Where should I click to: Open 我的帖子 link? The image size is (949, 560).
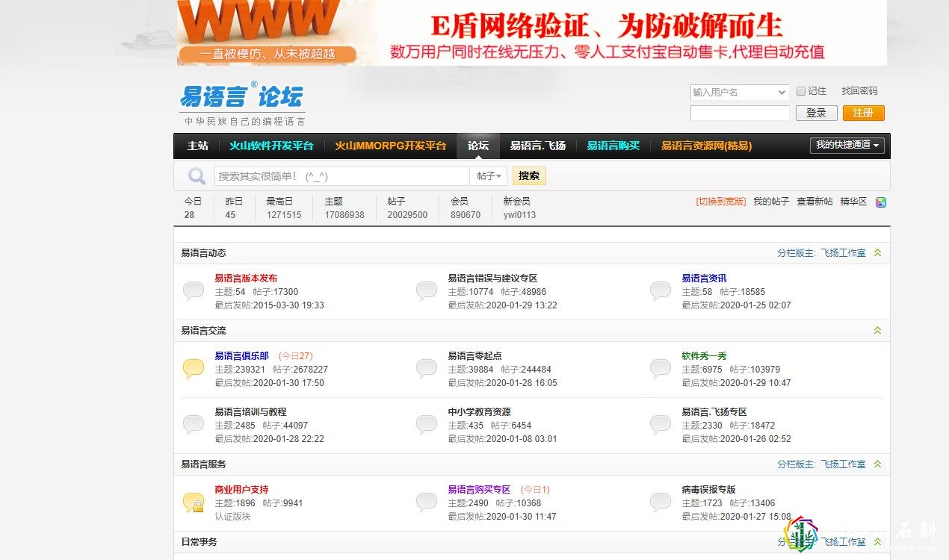coord(771,202)
